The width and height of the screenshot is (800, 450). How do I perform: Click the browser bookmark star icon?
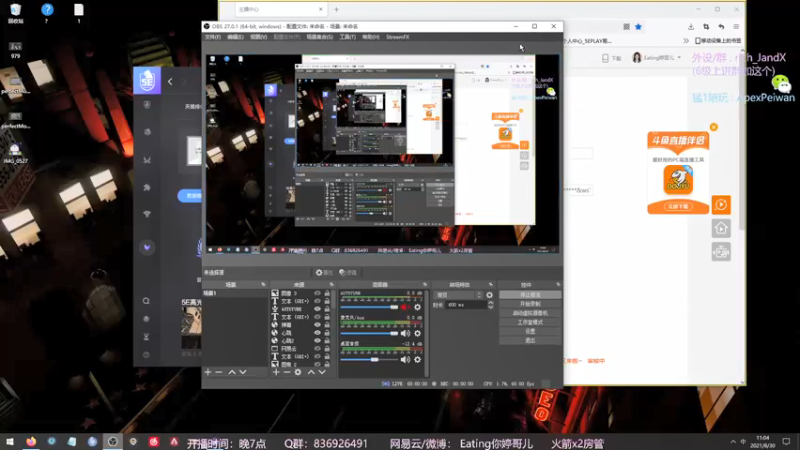(638, 27)
